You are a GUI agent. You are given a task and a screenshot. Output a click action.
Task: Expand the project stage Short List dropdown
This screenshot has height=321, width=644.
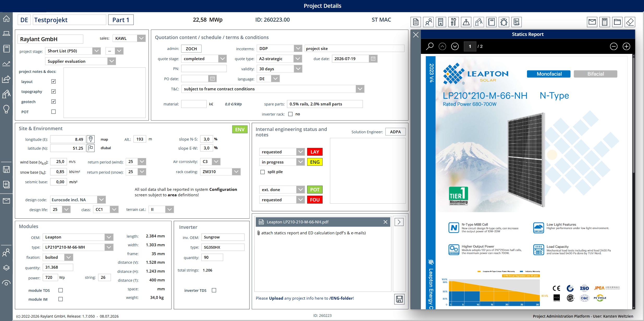click(96, 51)
